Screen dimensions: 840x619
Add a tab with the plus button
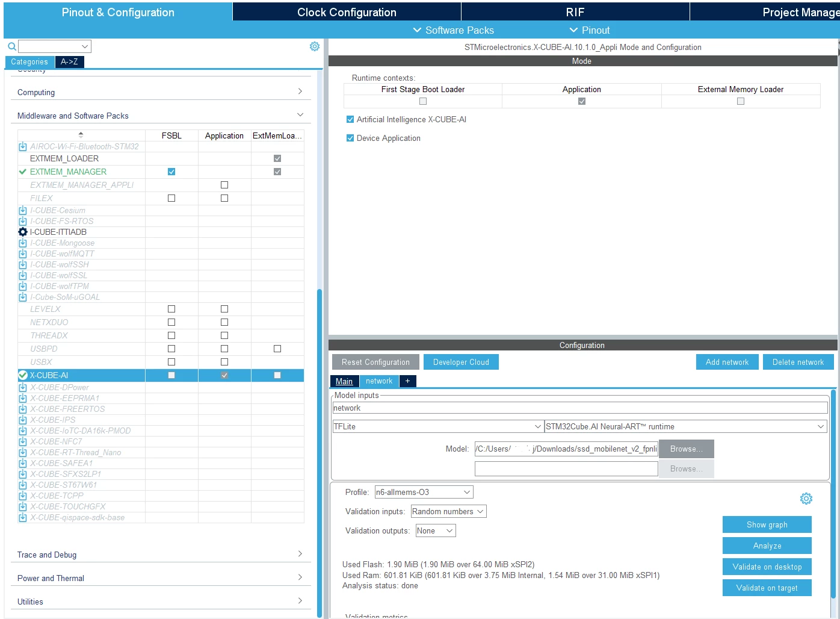coord(407,381)
